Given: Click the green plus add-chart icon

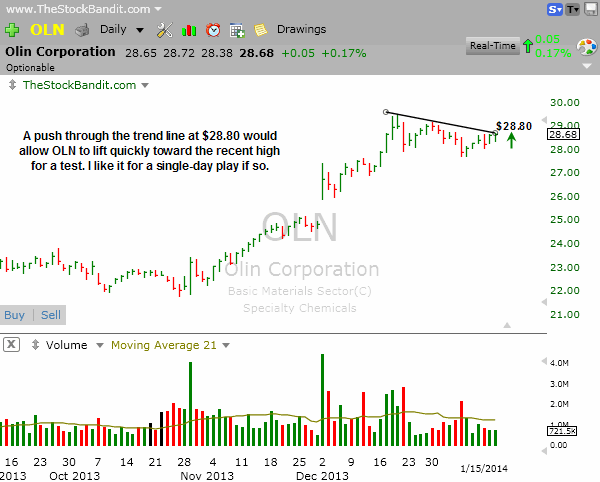Looking at the screenshot, I should tap(12, 30).
